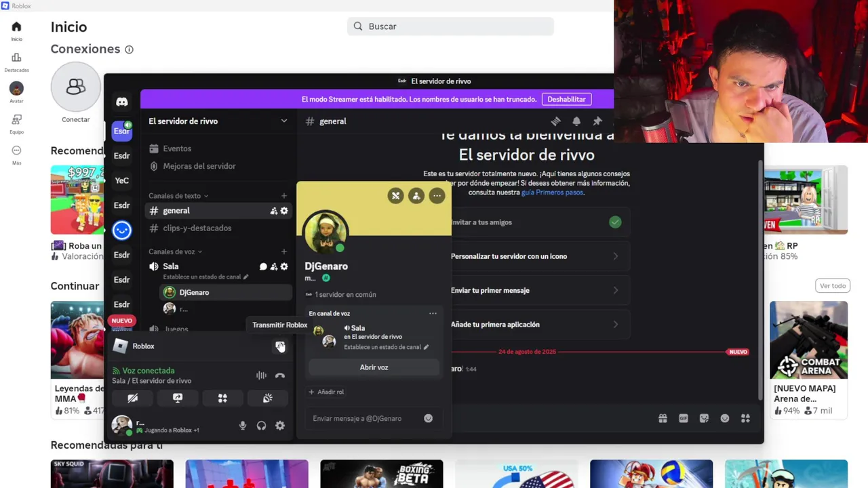Open Equipo in Roblox sidebar

click(16, 123)
